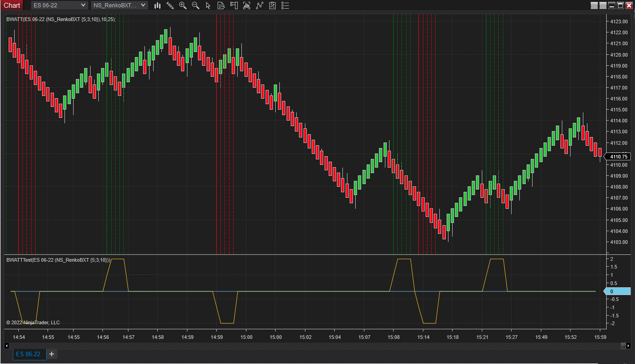Screen dimensions: 635x364
Task: Open the chart style bars icon
Action: pos(158,5)
